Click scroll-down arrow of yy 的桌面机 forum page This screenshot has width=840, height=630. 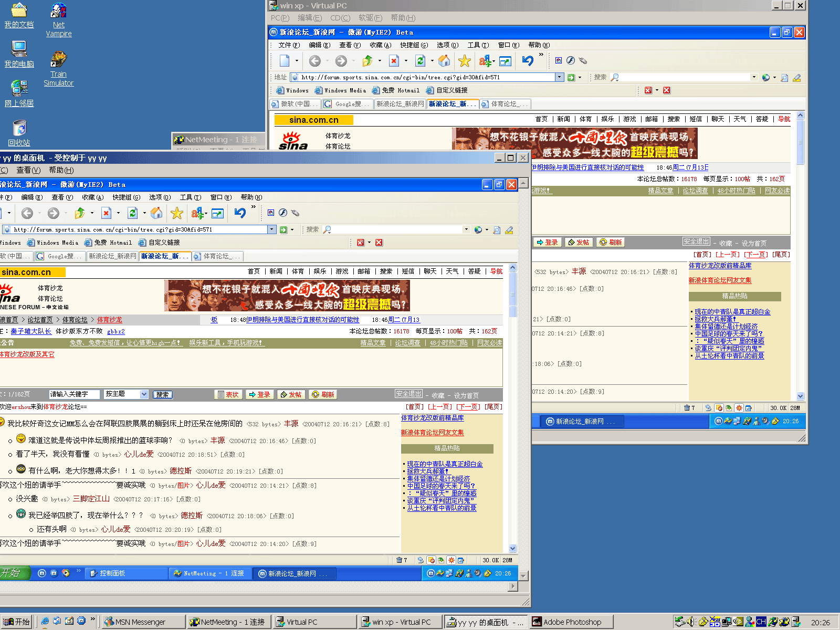pos(513,549)
